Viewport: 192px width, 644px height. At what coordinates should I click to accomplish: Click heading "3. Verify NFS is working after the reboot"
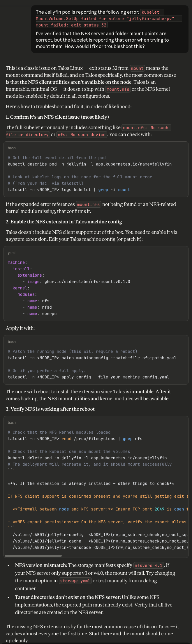[50, 409]
